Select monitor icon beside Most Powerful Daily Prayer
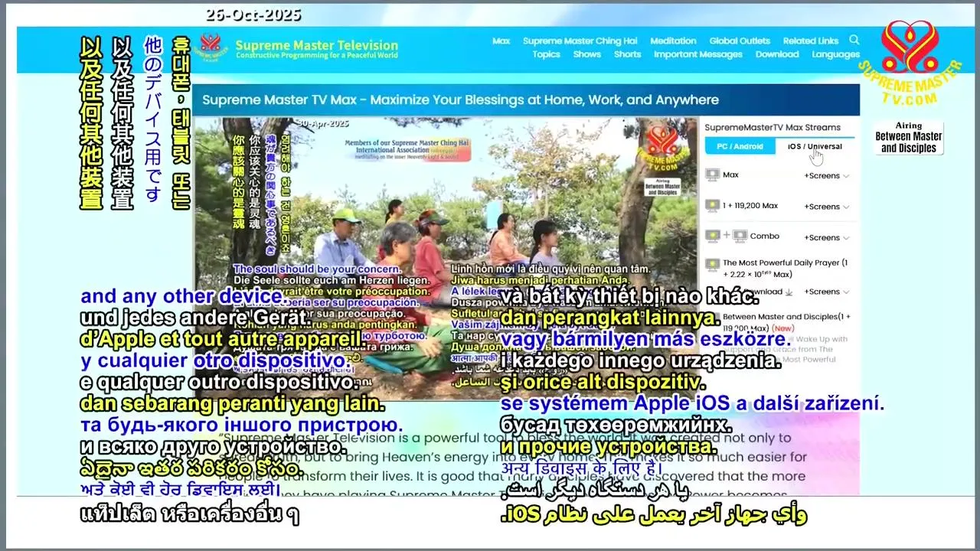Viewport: 980px width, 551px height. point(713,263)
